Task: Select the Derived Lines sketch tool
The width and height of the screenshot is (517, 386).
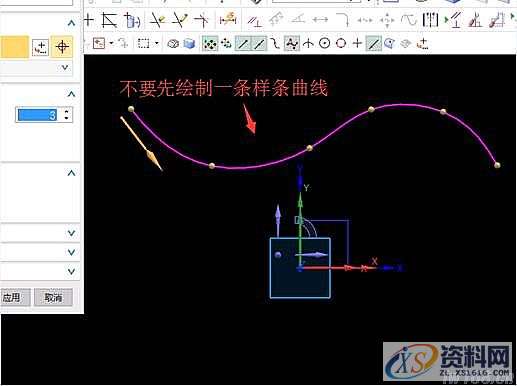Action: tap(109, 20)
